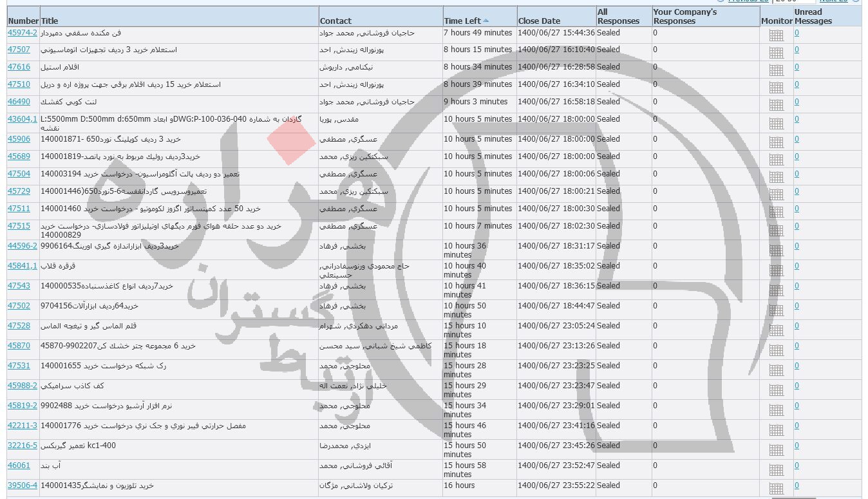Click link number 45729
This screenshot has height=499, width=868.
pos(19,191)
